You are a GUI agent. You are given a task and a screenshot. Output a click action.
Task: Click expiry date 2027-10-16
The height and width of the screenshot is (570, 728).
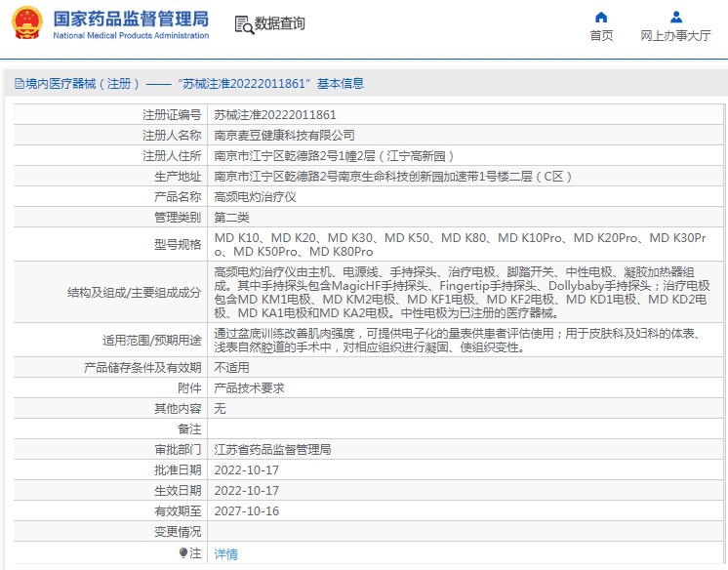point(247,511)
